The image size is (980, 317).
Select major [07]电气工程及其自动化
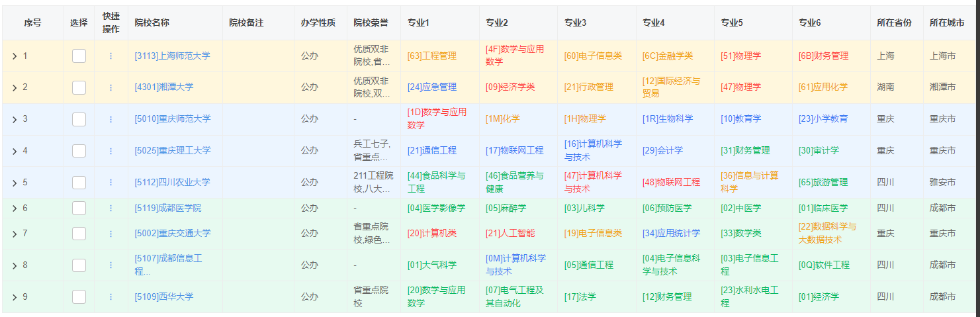pos(515,296)
